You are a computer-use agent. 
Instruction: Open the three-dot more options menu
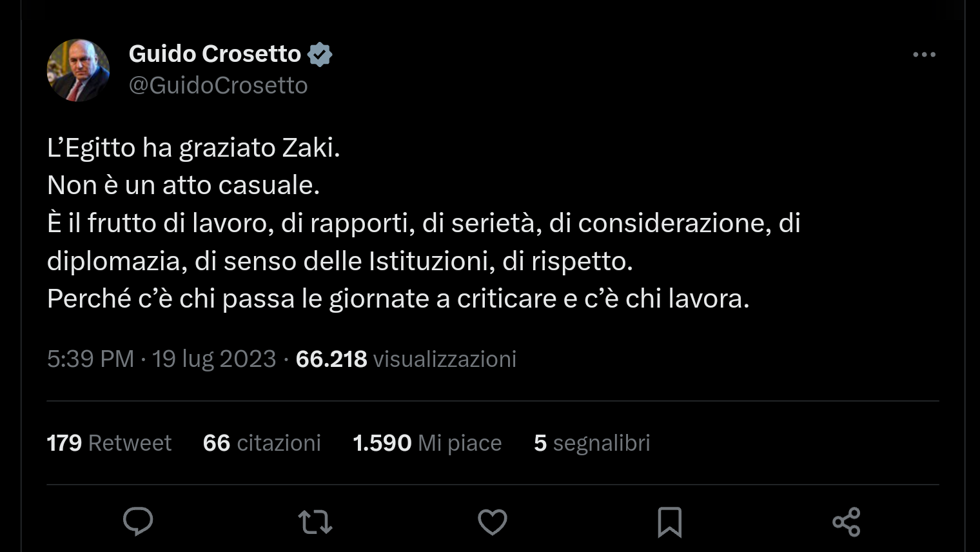click(x=925, y=55)
